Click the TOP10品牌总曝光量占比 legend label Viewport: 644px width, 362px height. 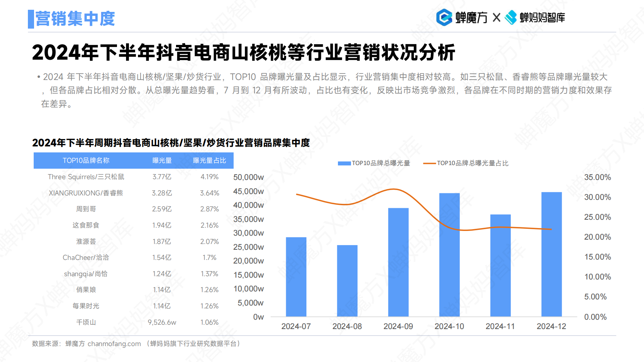click(x=473, y=163)
